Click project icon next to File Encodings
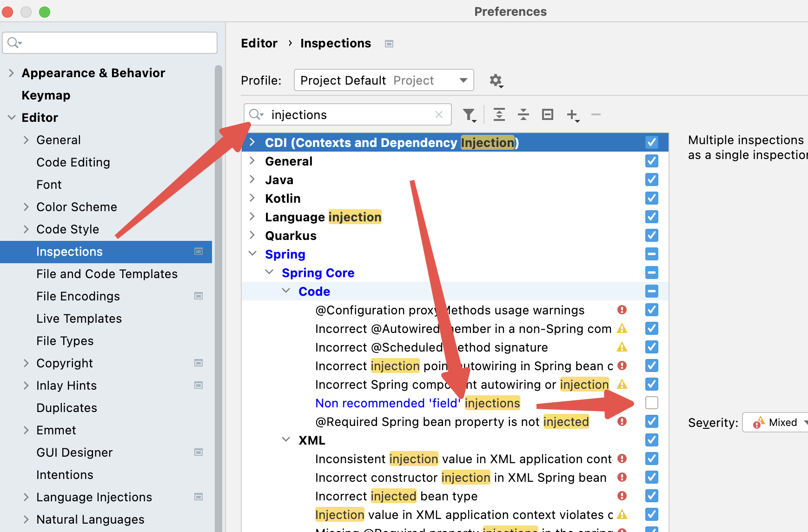808x532 pixels. pyautogui.click(x=199, y=296)
